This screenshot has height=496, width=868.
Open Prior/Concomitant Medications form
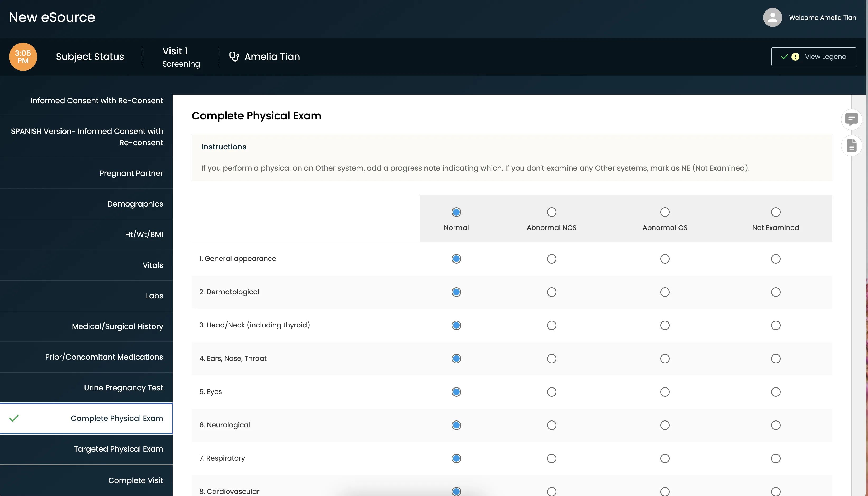click(x=86, y=357)
